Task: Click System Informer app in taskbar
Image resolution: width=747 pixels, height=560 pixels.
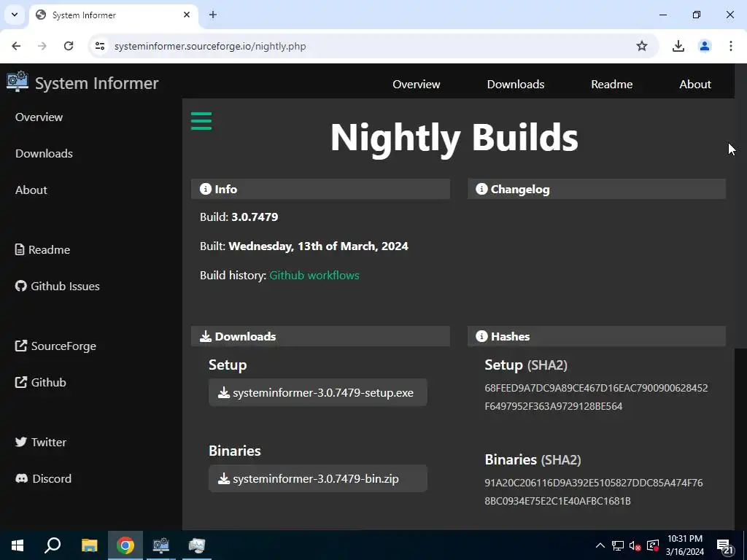Action: (x=161, y=545)
